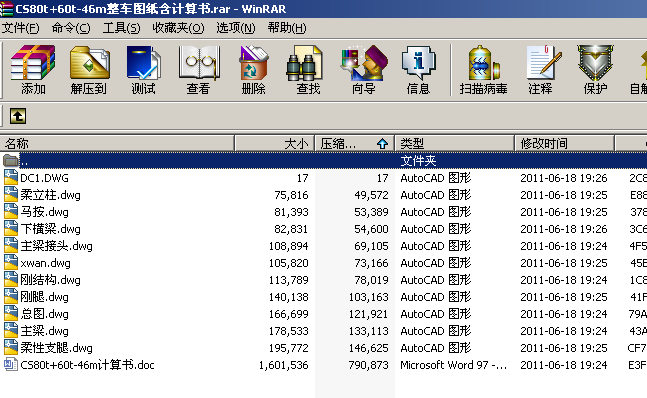This screenshot has width=647, height=398.
Task: Click packed size 103,163
Action: (x=368, y=297)
